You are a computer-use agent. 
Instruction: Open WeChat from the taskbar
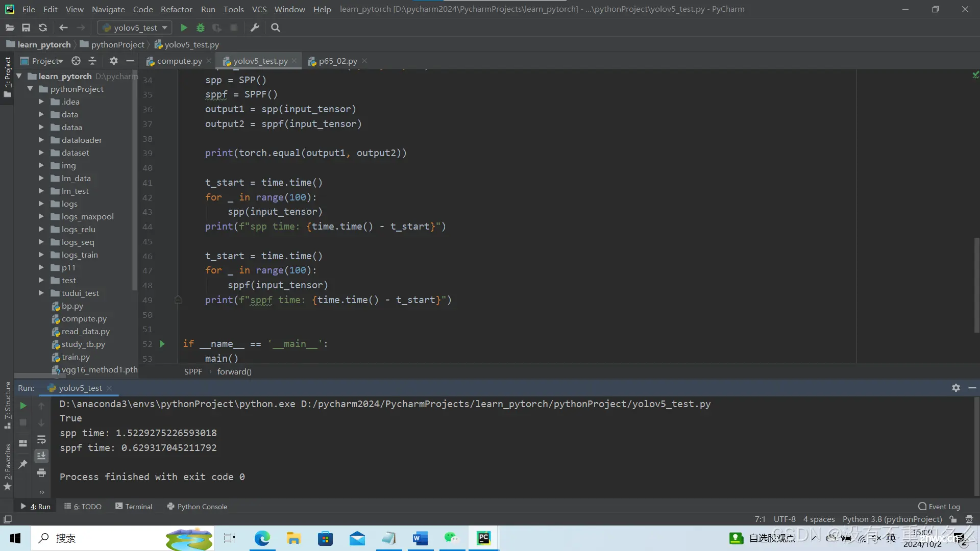point(452,538)
